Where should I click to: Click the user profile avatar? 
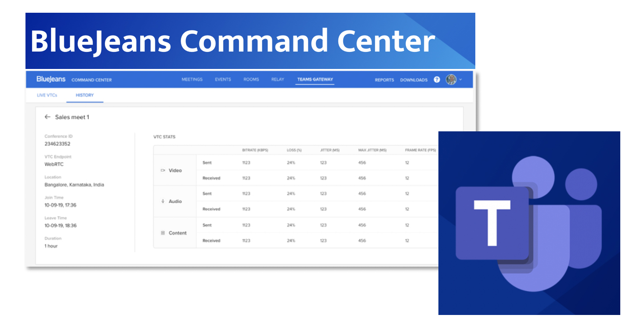point(451,80)
